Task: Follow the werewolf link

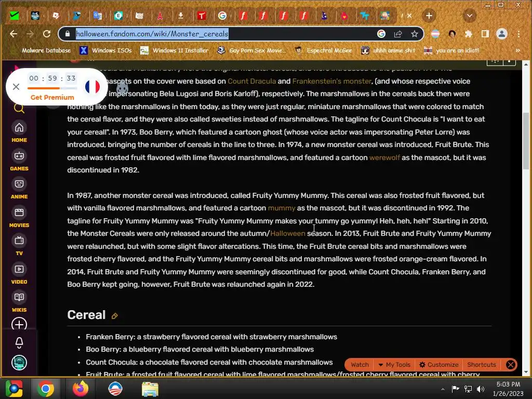Action: click(384, 157)
